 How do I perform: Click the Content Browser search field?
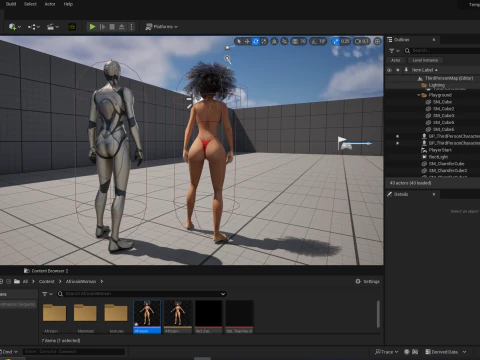click(142, 294)
